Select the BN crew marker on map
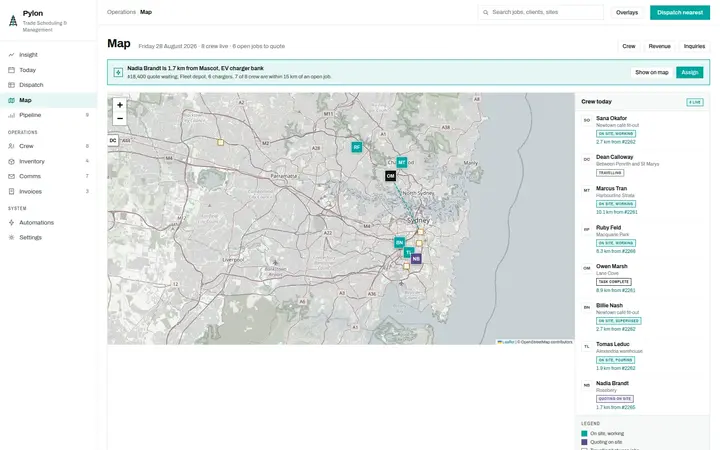The width and height of the screenshot is (720, 450). pos(399,242)
